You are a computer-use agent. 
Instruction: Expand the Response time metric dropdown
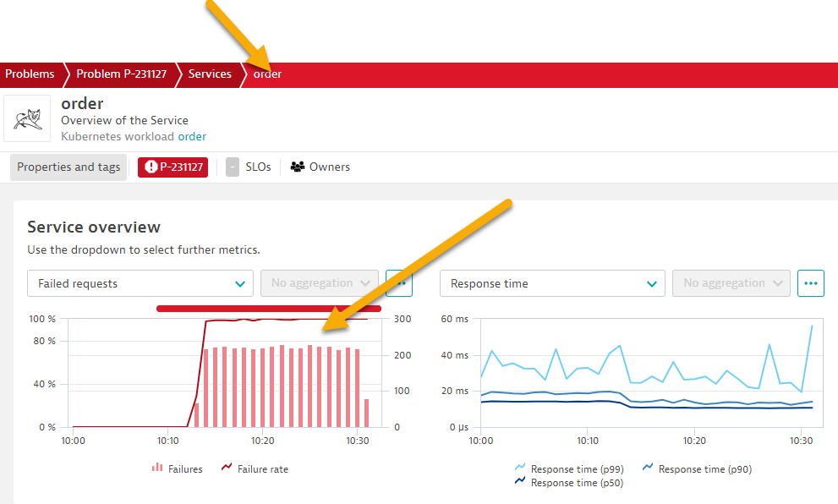pyautogui.click(x=552, y=283)
